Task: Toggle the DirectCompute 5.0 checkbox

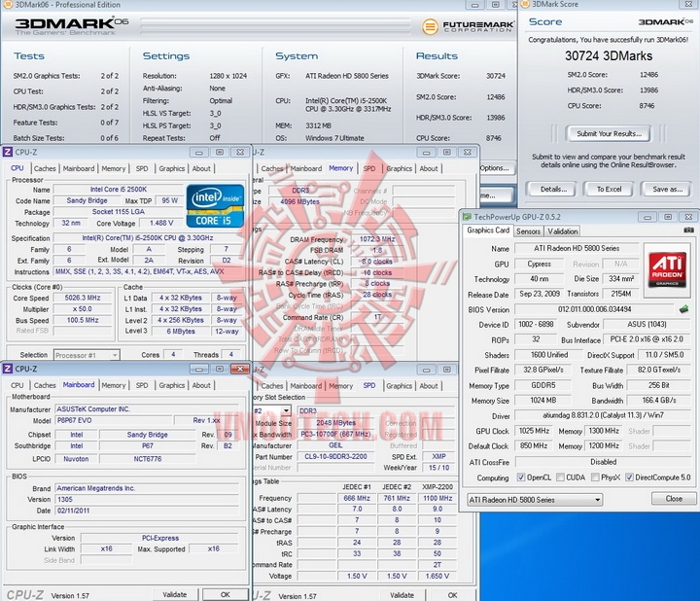Action: pos(629,477)
